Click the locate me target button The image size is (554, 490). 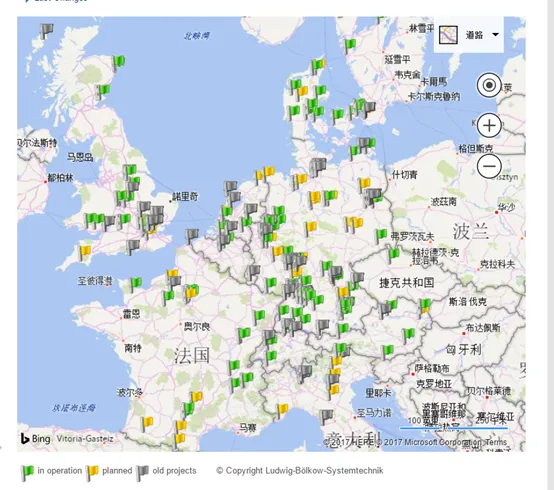489,85
